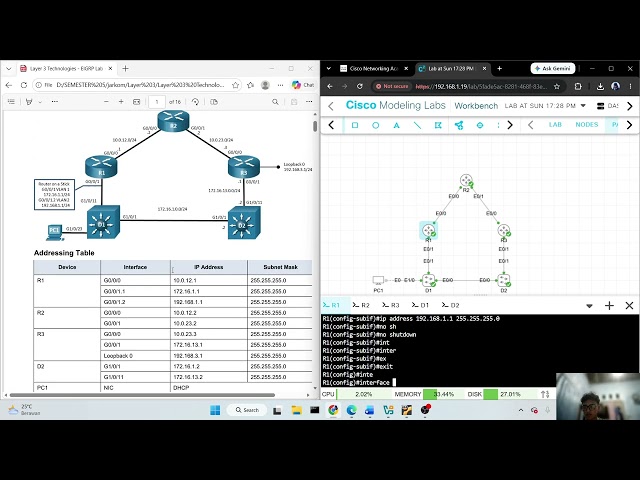The image size is (640, 480).
Task: Switch to the D2 console tab
Action: pos(451,305)
